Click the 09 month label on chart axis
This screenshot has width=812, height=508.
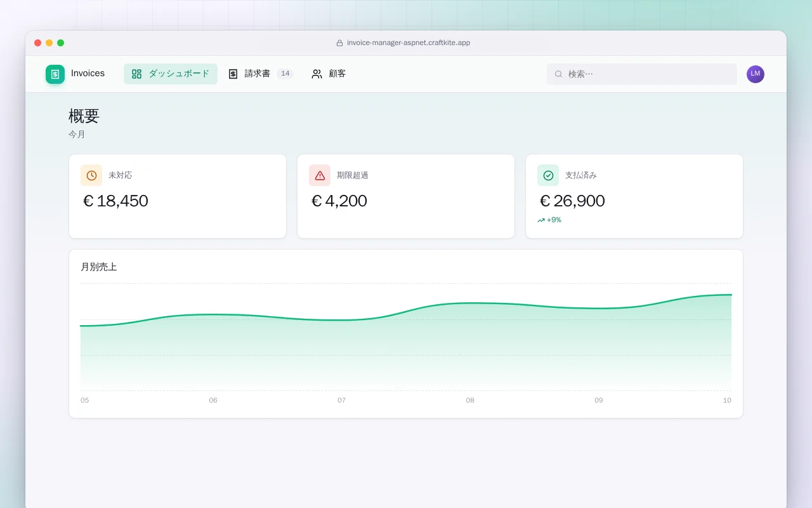[x=599, y=401]
